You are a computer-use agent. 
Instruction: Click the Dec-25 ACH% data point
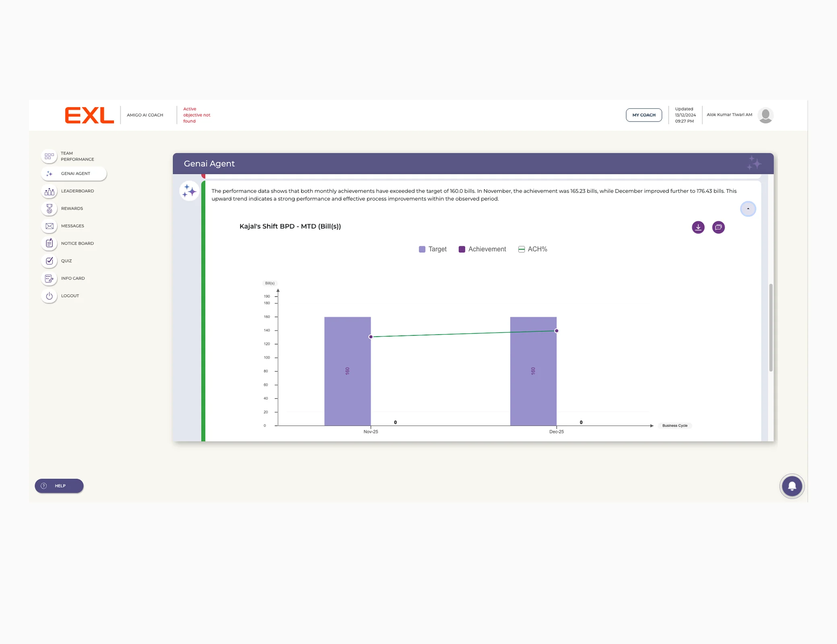(557, 331)
